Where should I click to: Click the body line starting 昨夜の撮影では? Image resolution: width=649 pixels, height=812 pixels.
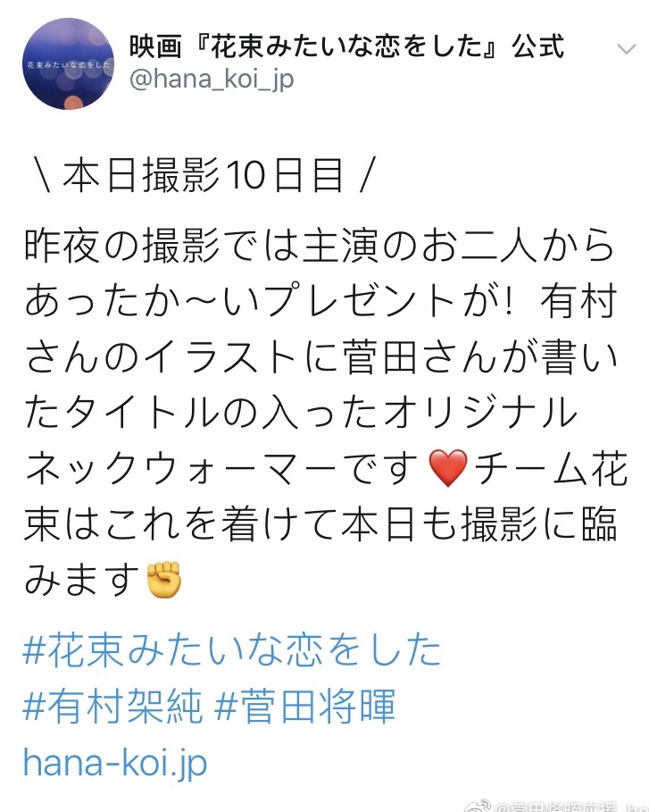click(320, 245)
